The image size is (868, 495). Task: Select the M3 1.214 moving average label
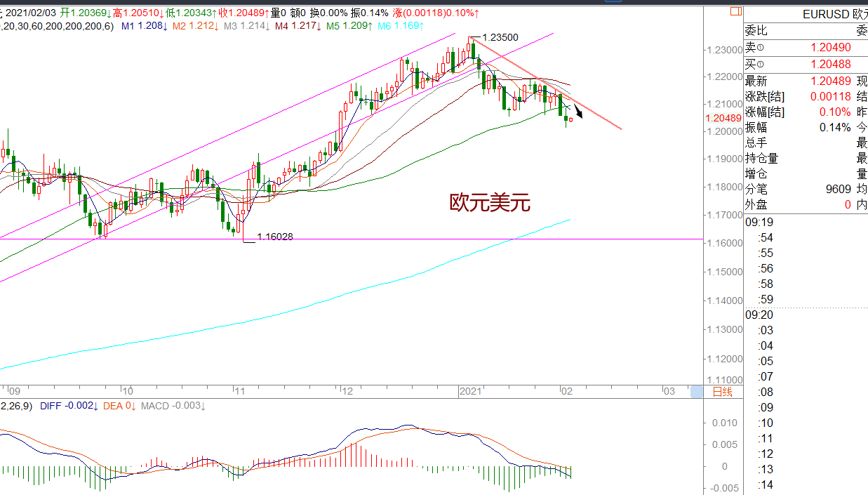pos(247,26)
